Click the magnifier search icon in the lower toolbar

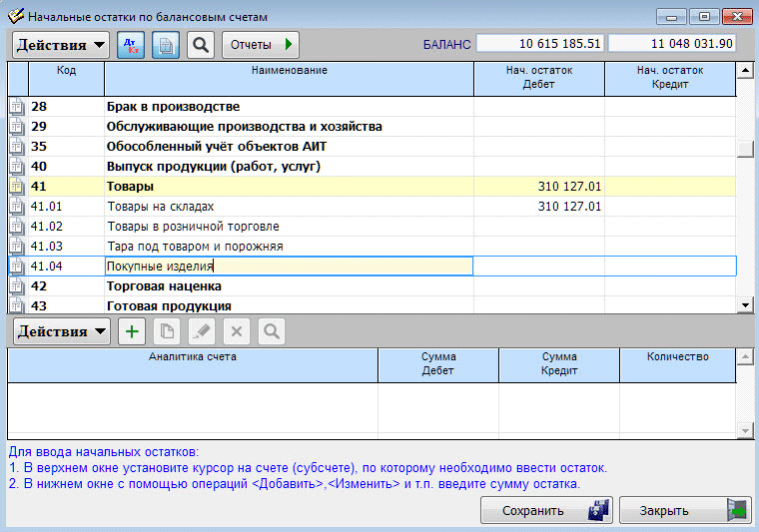[x=271, y=331]
